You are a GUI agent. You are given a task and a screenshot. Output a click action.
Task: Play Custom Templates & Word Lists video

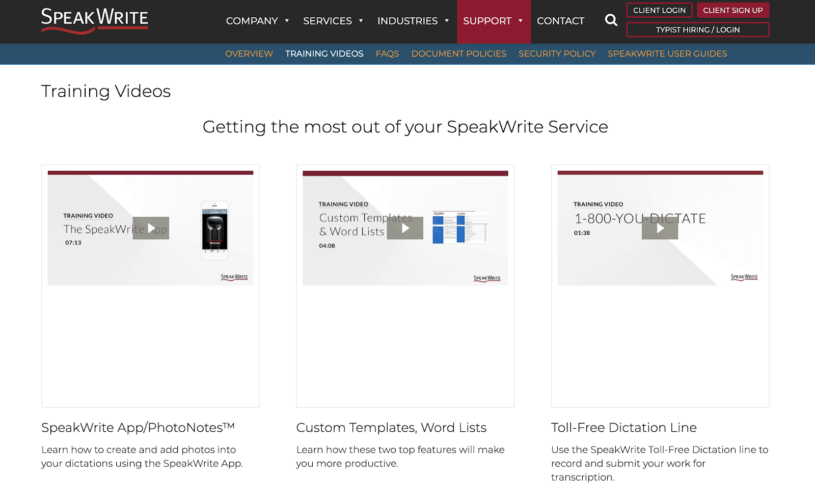[x=405, y=228]
